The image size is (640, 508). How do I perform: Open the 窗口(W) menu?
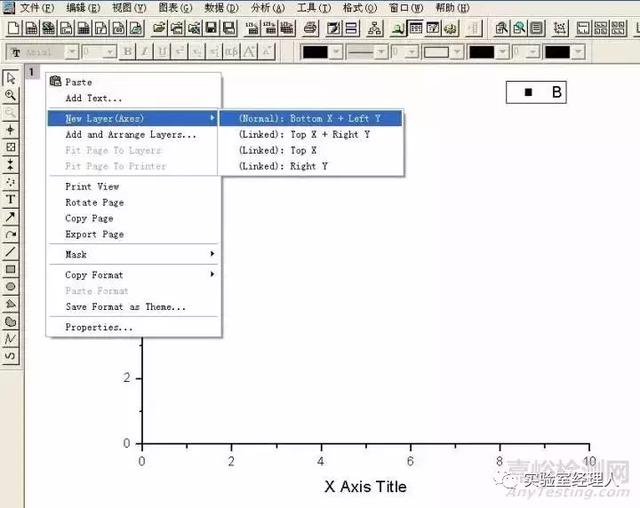(406, 7)
